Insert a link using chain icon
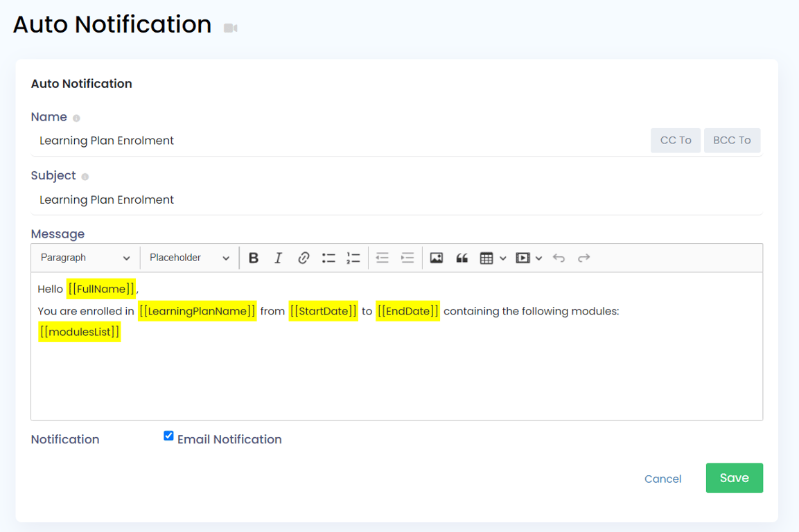The image size is (799, 532). [x=304, y=258]
